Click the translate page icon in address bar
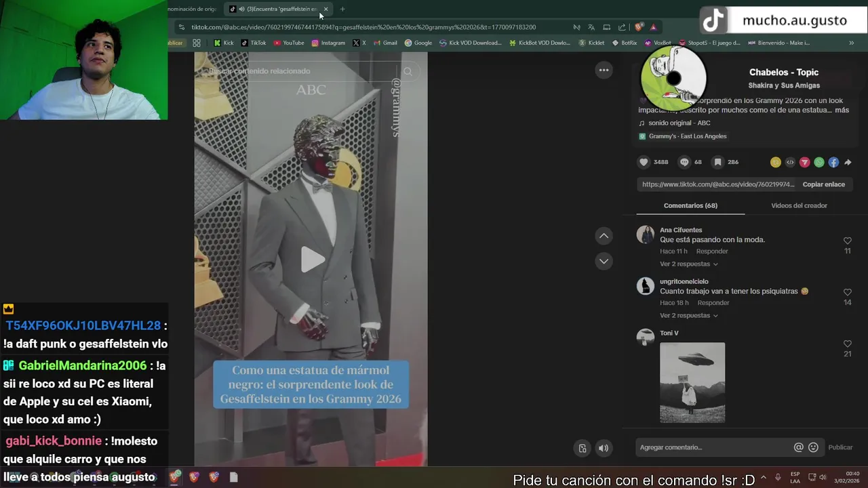Screen dimensions: 868x488 pos(591,27)
